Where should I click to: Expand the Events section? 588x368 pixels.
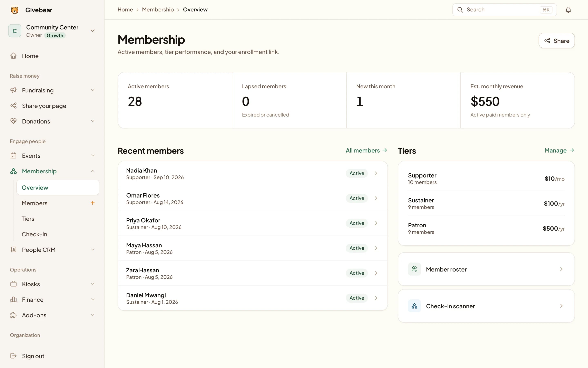point(92,156)
